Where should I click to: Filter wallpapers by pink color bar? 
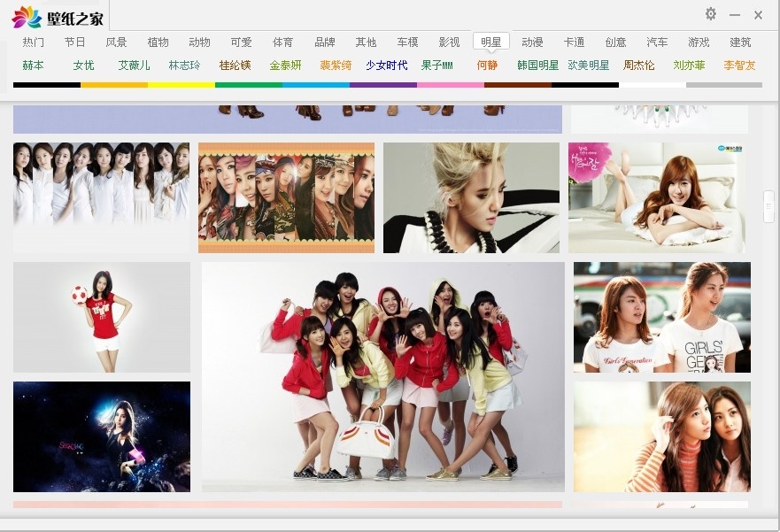450,85
